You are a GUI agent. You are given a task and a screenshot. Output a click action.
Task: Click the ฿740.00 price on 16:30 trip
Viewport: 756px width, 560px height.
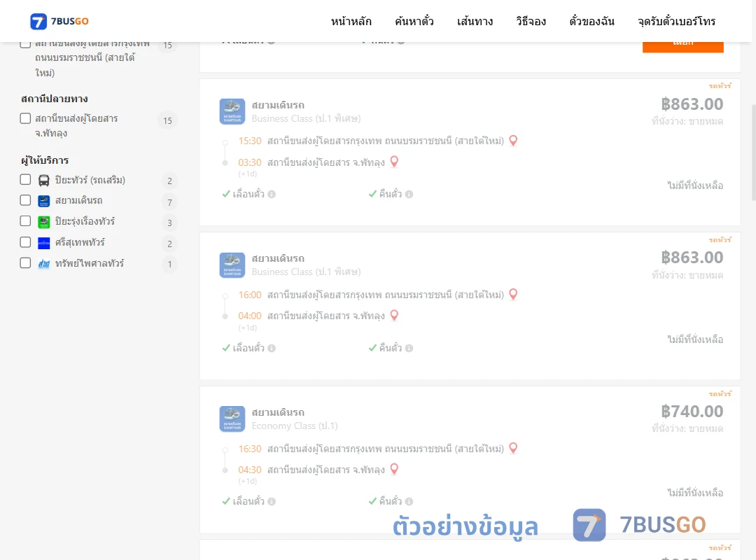pyautogui.click(x=692, y=412)
